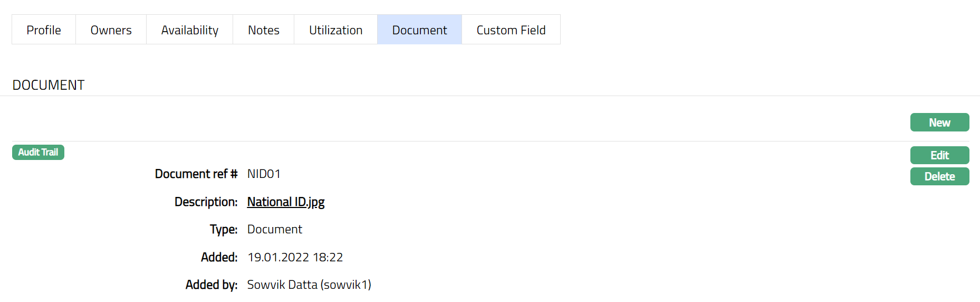Switch to the Owners tab
The image size is (980, 302).
coord(111,30)
